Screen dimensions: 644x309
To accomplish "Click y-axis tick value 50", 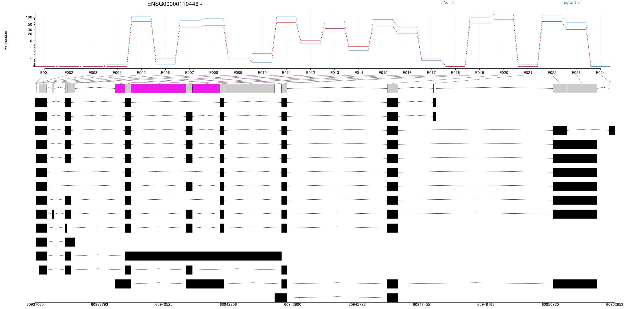I will (x=30, y=24).
